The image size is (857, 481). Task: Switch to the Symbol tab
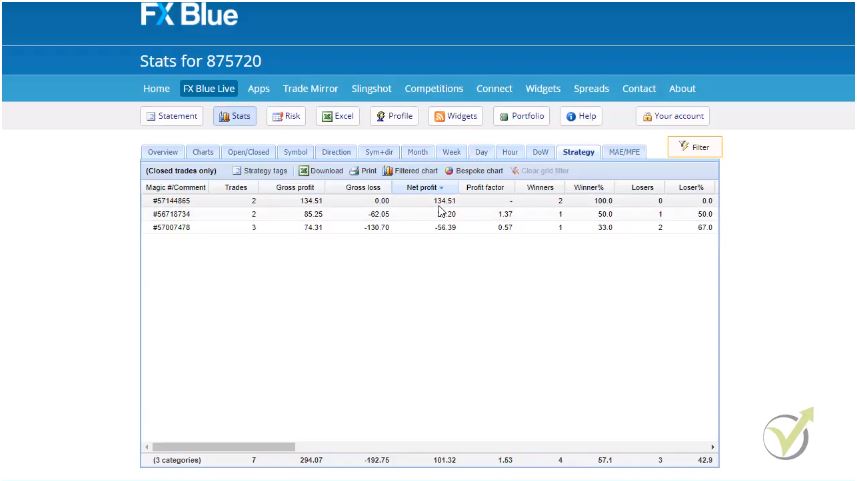pos(295,152)
